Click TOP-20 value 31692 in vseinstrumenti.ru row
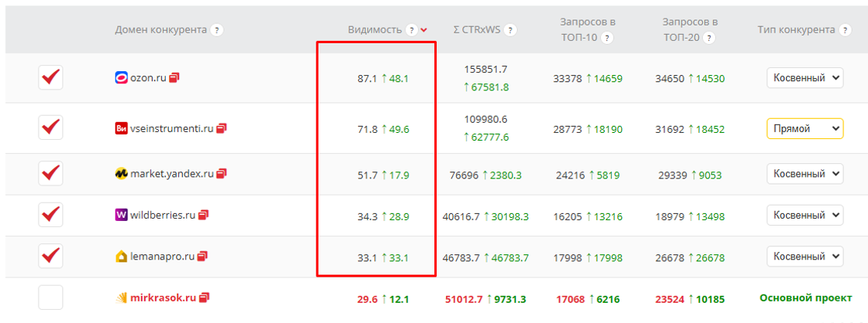Image resolution: width=868 pixels, height=323 pixels. click(x=668, y=130)
